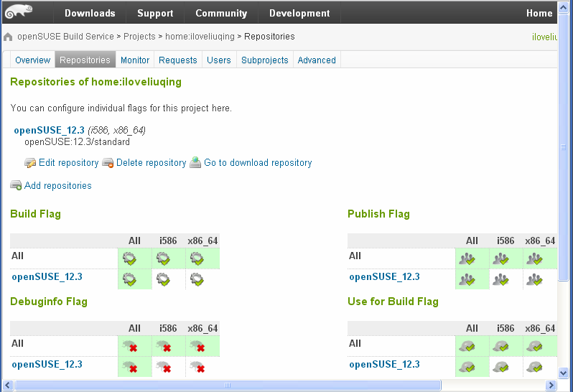
Task: Click the vertical scrollbar down arrow
Action: point(564,373)
